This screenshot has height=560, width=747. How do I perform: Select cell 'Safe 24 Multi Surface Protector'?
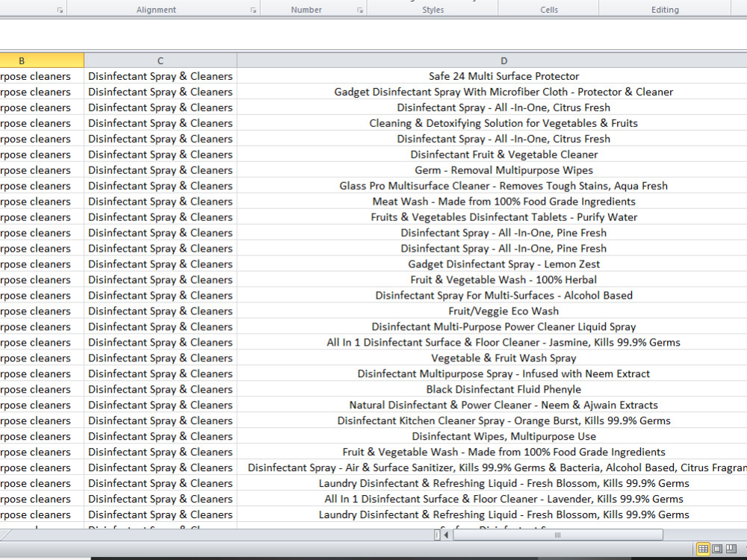pos(492,76)
